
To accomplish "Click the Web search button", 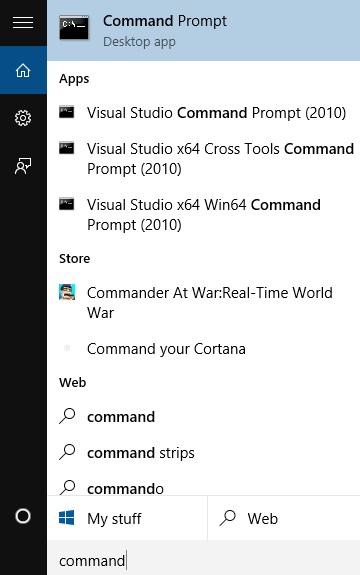I will [x=284, y=518].
